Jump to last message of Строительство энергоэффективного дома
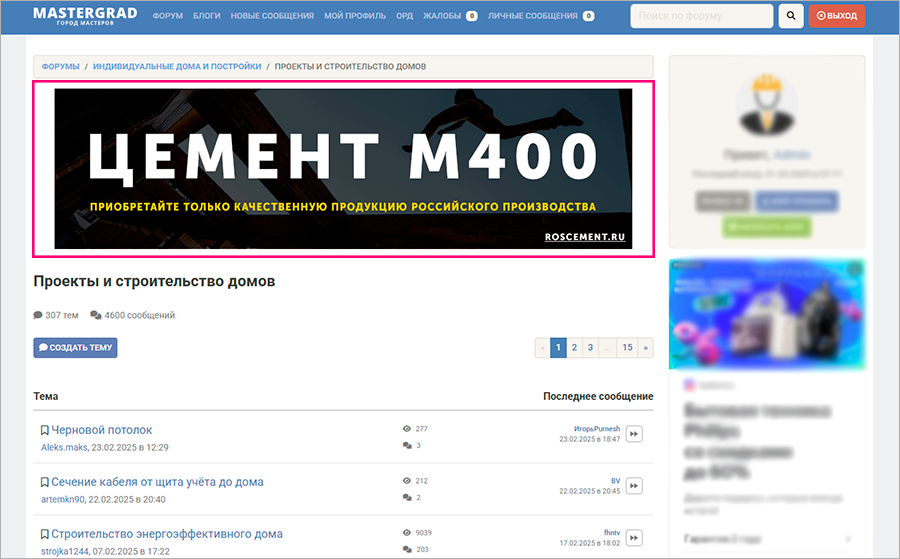900x559 pixels. [x=634, y=538]
